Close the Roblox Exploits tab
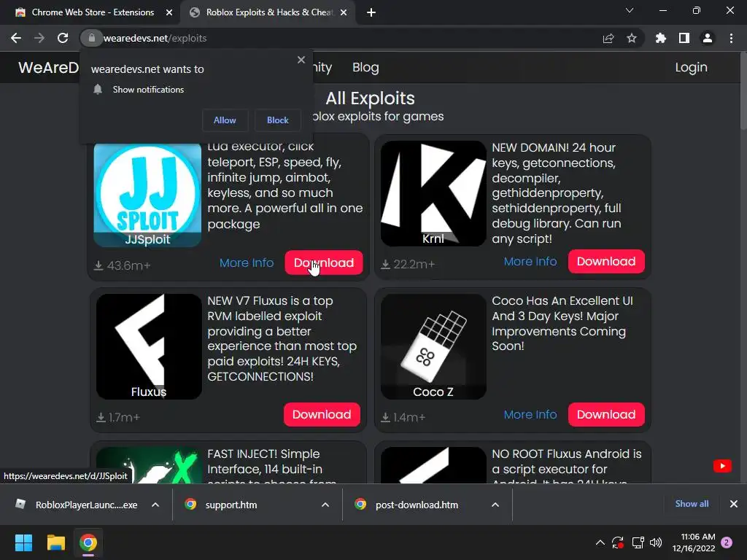This screenshot has height=560, width=747. coord(344,12)
